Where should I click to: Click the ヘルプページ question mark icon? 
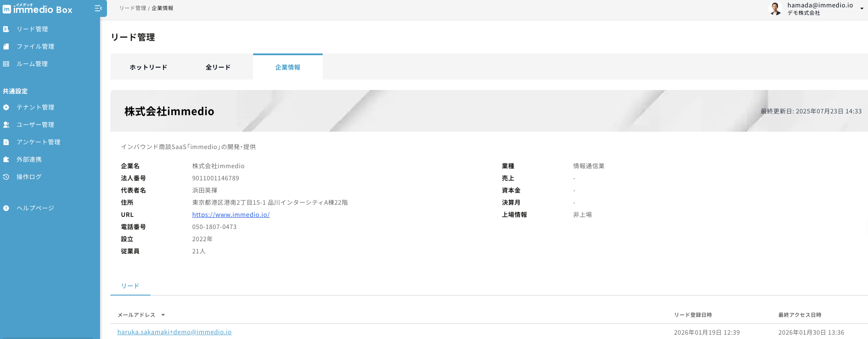(6, 208)
